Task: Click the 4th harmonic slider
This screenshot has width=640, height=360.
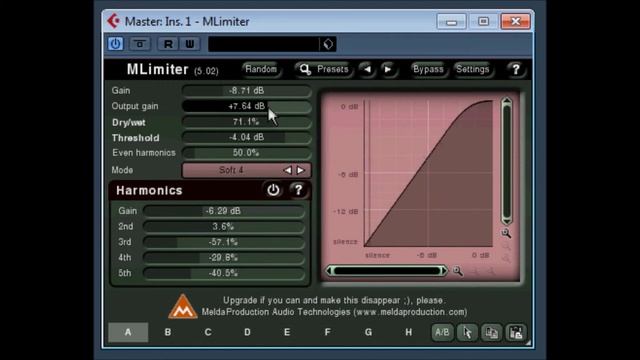Action: [x=224, y=258]
